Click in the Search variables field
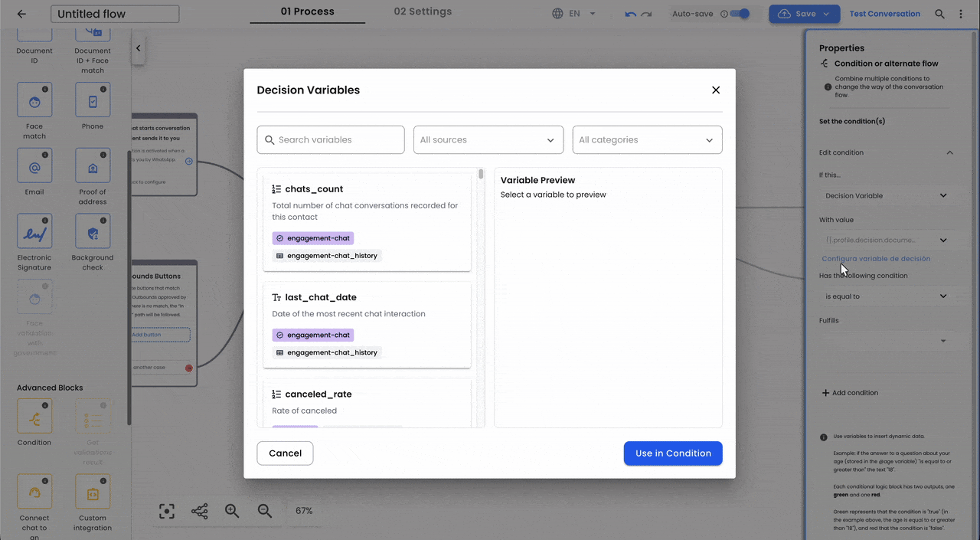Screen dimensions: 980x540 331,139
